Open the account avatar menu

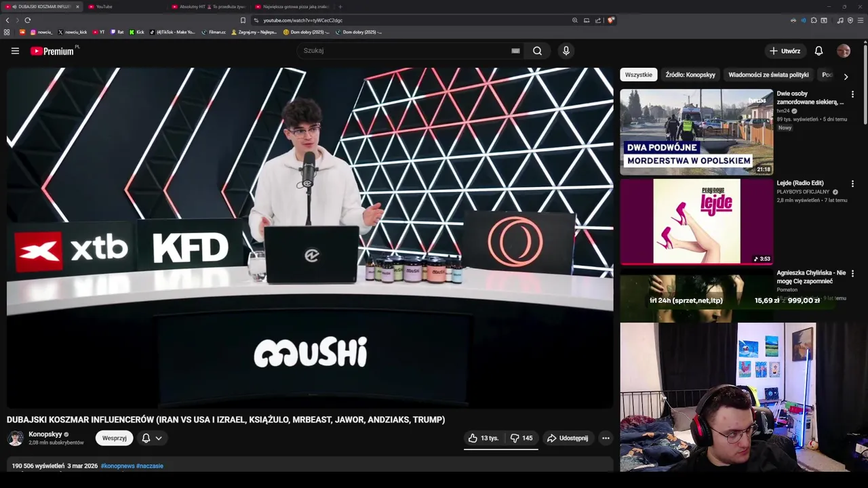click(x=844, y=51)
